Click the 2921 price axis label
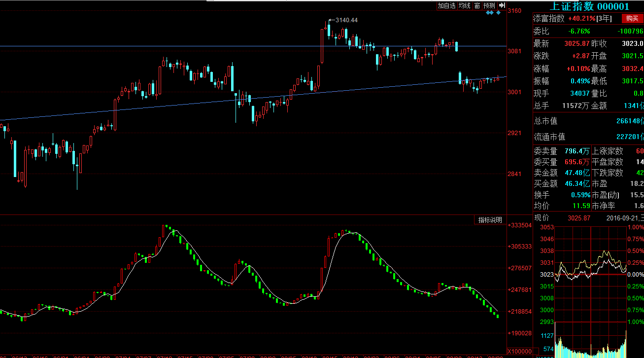The width and height of the screenshot is (644, 358). 514,133
